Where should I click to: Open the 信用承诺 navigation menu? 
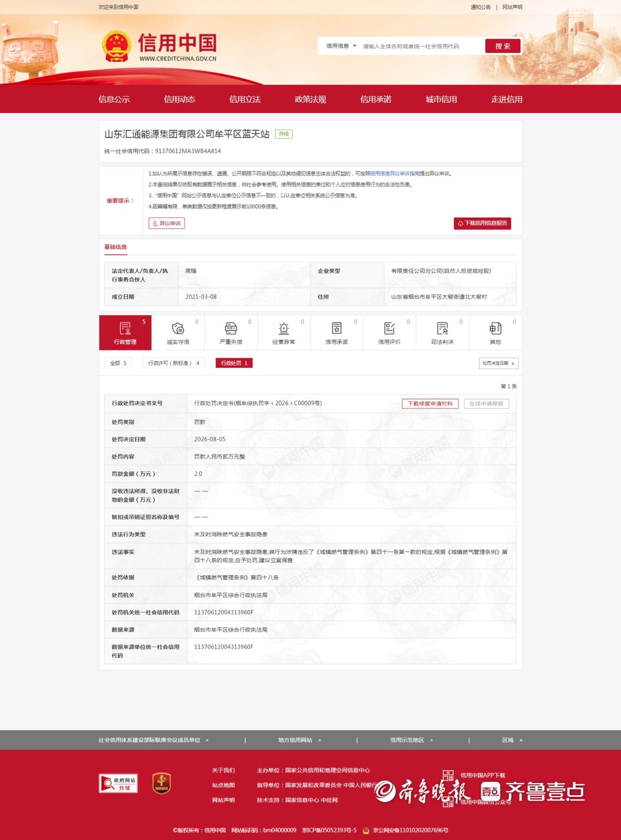(x=376, y=99)
